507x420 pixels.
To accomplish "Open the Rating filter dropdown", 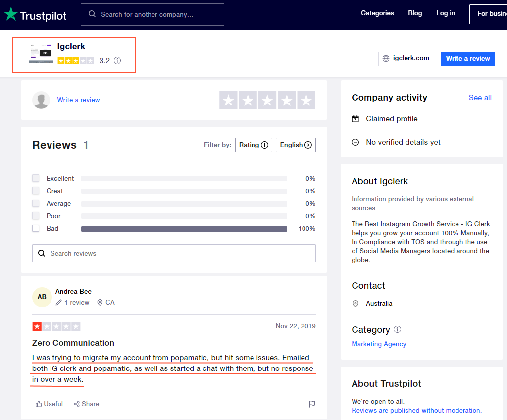I will click(x=253, y=145).
